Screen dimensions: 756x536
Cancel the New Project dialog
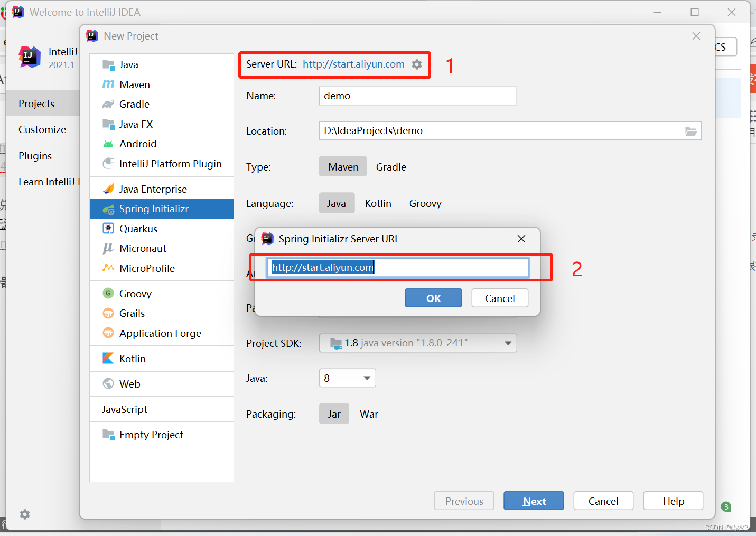click(603, 501)
